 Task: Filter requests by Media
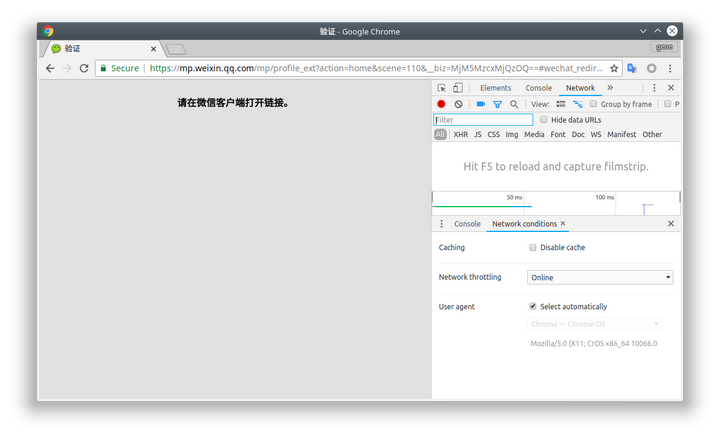coord(534,135)
